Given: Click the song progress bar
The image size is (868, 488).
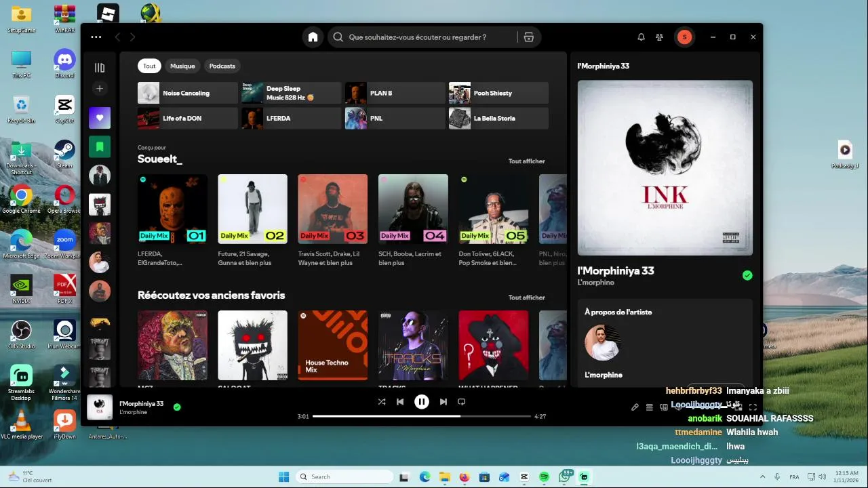Looking at the screenshot, I should (421, 416).
